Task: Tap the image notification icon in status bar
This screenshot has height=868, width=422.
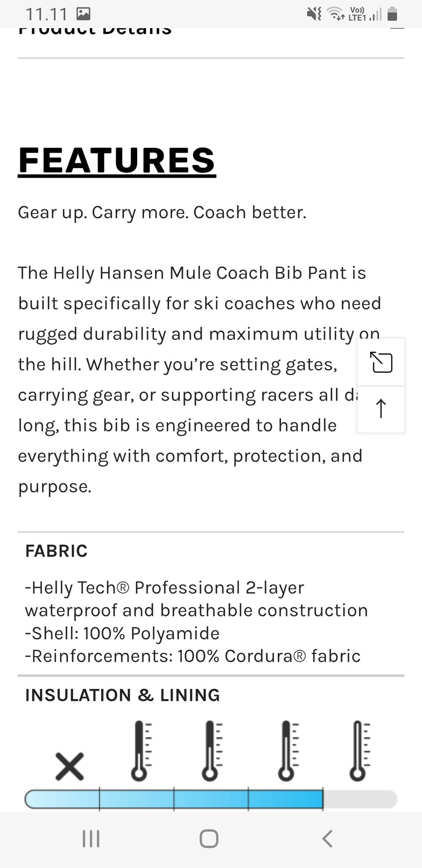Action: click(x=83, y=14)
